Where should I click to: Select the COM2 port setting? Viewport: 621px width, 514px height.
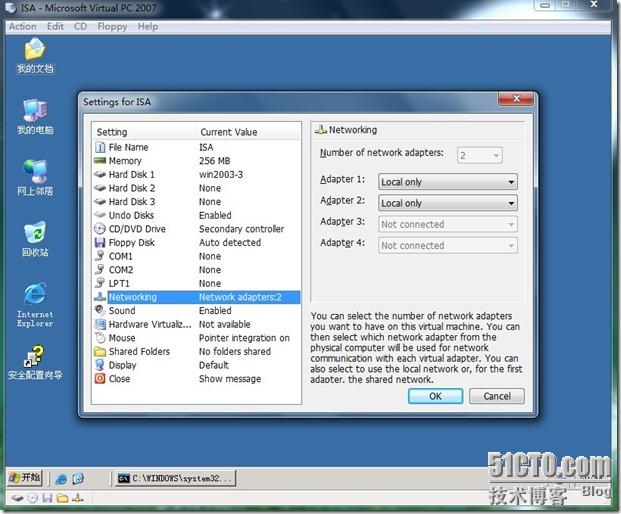(196, 270)
